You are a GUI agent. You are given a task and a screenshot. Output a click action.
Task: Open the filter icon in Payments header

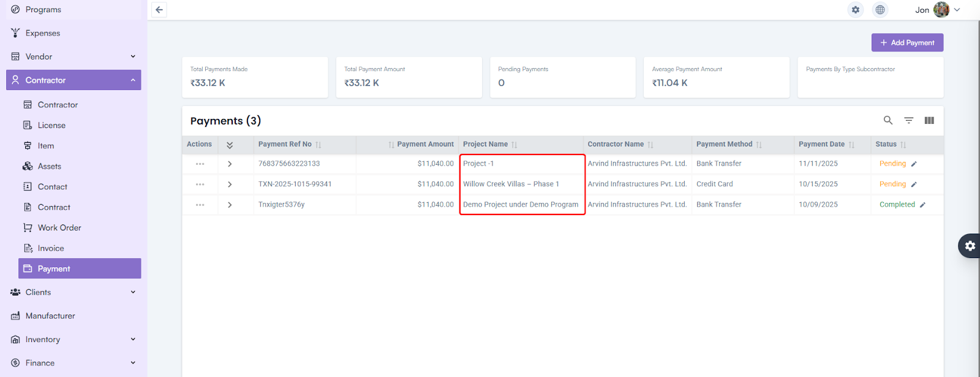coord(908,120)
